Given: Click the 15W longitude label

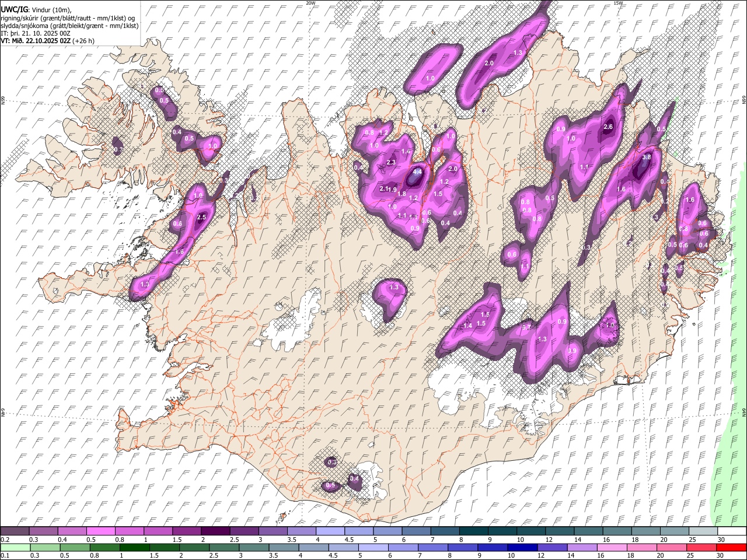Looking at the screenshot, I should (618, 3).
